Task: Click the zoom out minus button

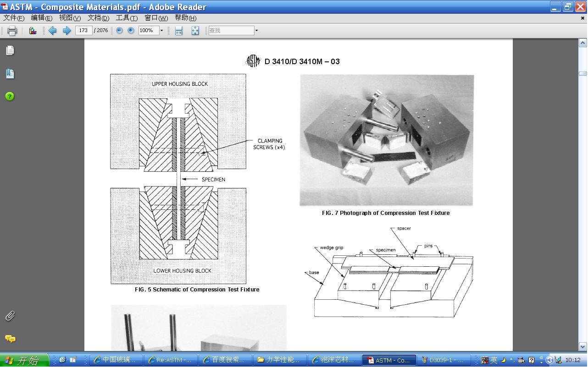Action: pos(119,31)
